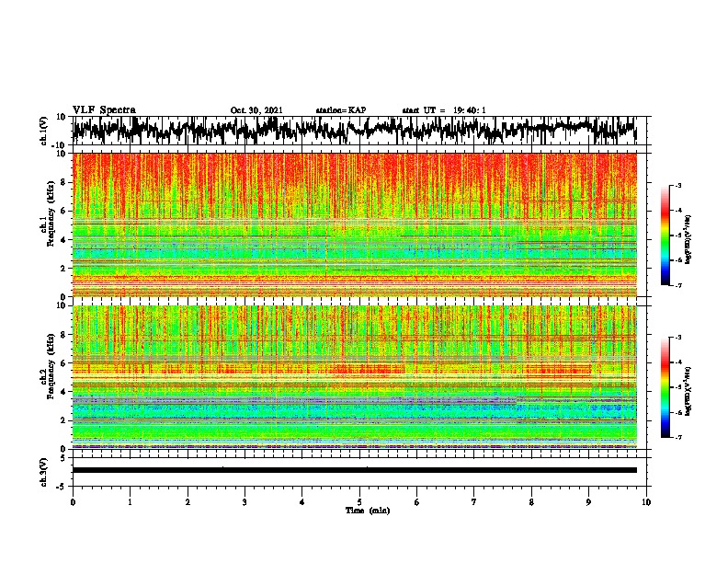Click the ch.1 color bar log(PSD) unit label
The width and height of the screenshot is (728, 563).
point(688,239)
